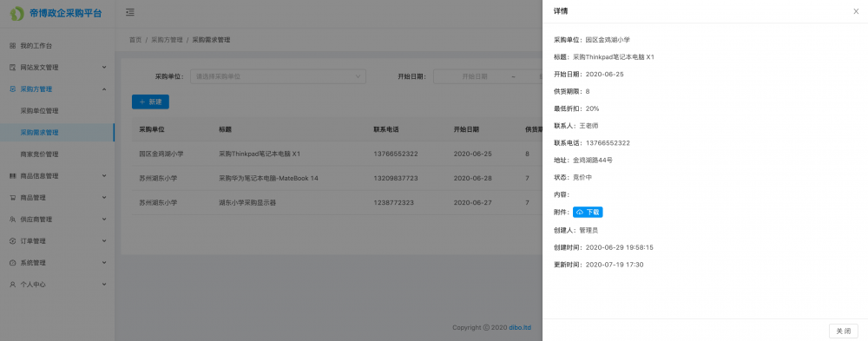Click date cell 2020-06-28

(x=473, y=178)
